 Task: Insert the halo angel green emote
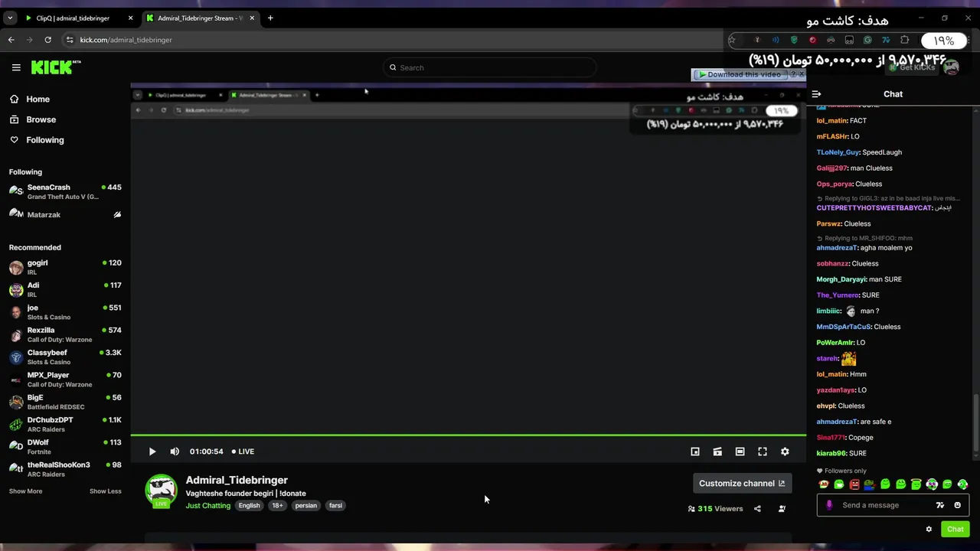[x=916, y=484]
